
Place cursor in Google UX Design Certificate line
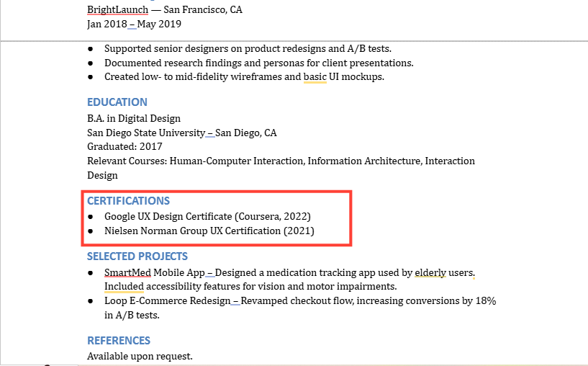(207, 216)
